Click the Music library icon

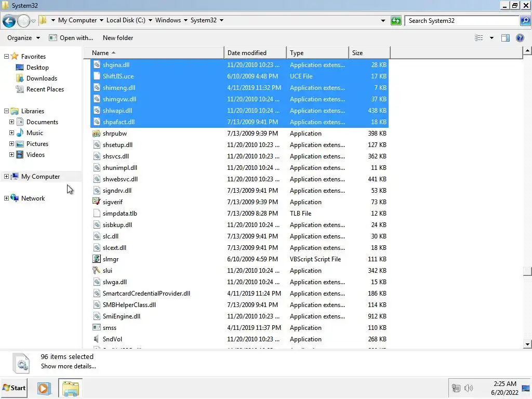20,132
